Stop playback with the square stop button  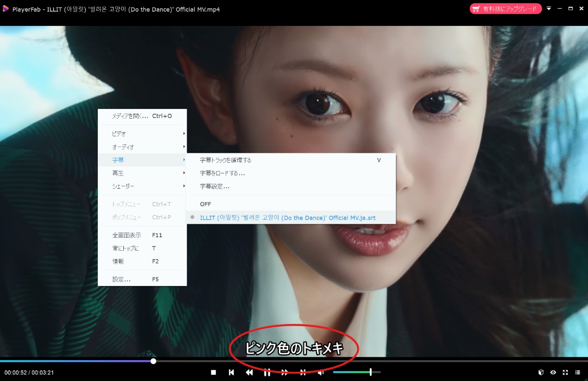214,372
